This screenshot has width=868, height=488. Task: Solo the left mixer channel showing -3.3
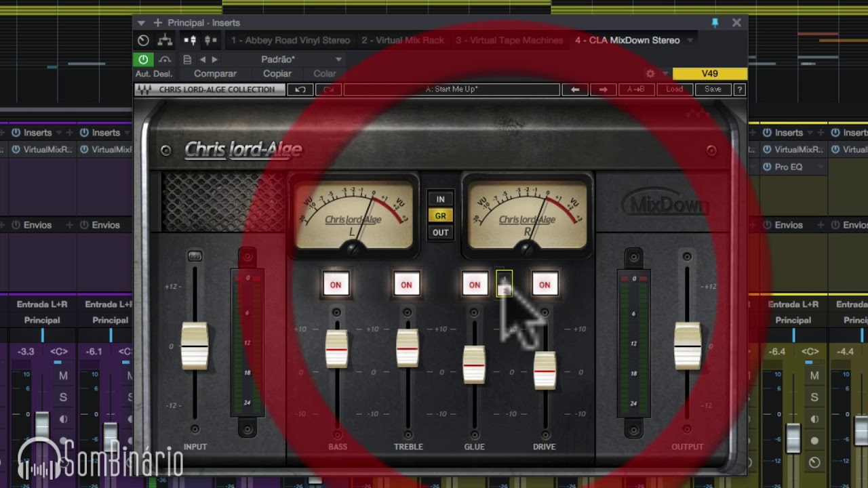click(x=63, y=397)
